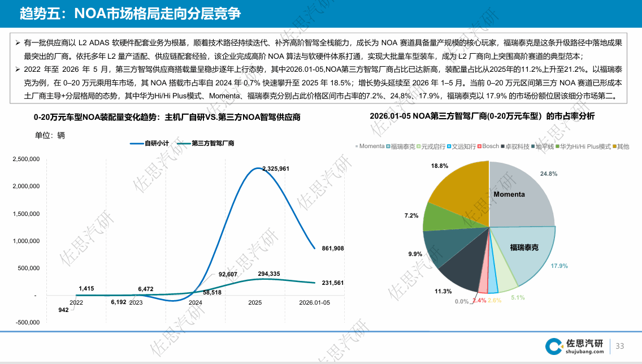Click the 11.3% pie data label
This screenshot has width=642, height=364.
point(443,292)
